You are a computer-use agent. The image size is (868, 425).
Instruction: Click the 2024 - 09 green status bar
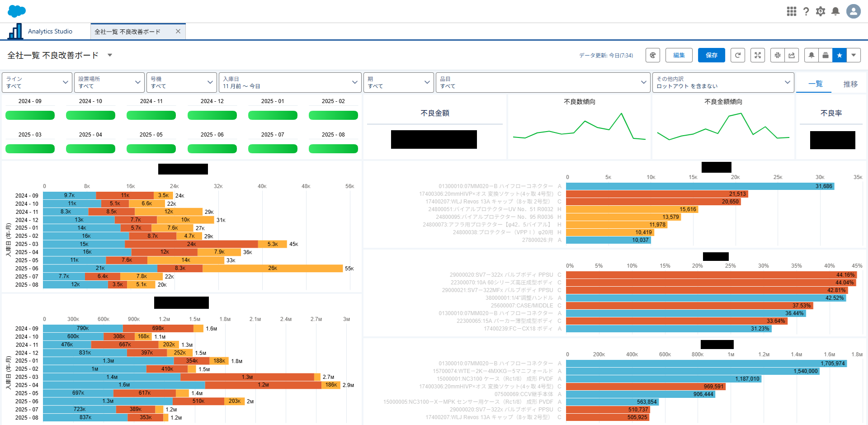tap(30, 115)
